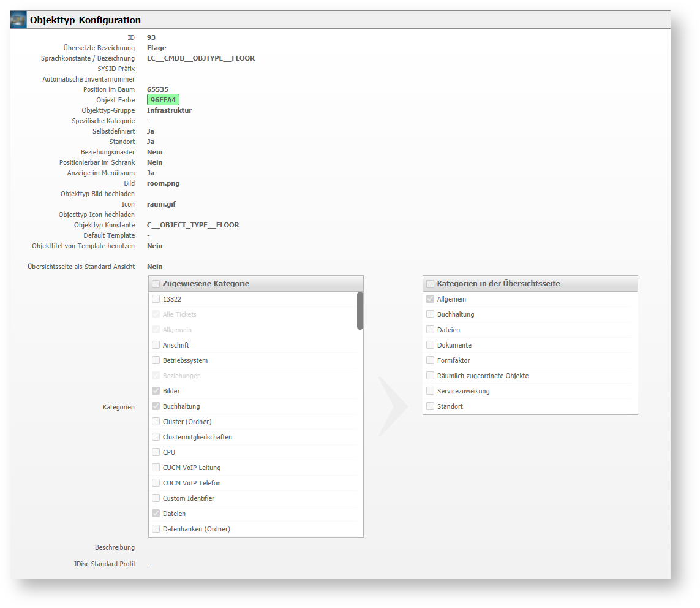This screenshot has width=700, height=608.
Task: Toggle select-all in Zugewiesene Kategorie header
Action: click(156, 284)
